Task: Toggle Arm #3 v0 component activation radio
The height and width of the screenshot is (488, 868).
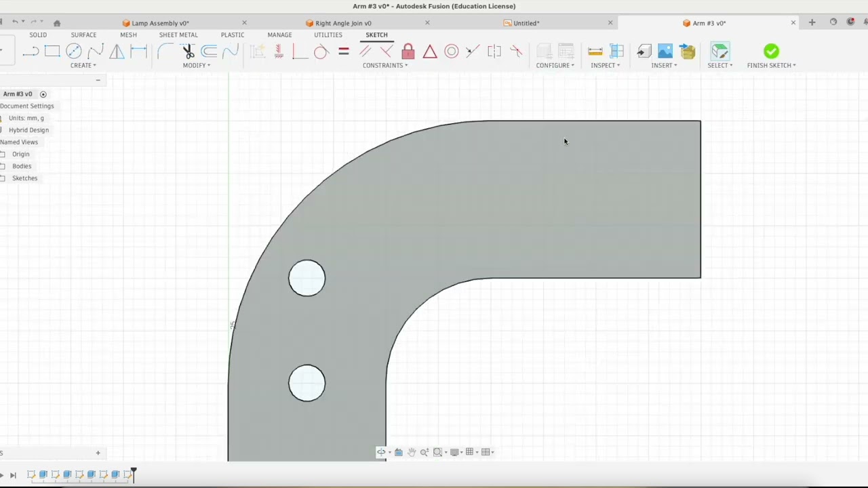Action: (x=43, y=94)
